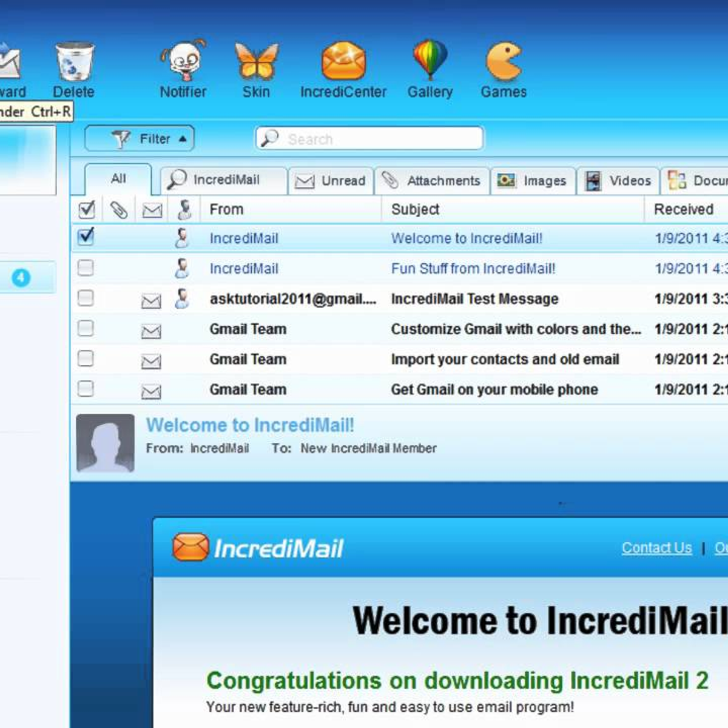This screenshot has height=728, width=728.
Task: Click the attachment paperclip column header icon
Action: coord(119,210)
